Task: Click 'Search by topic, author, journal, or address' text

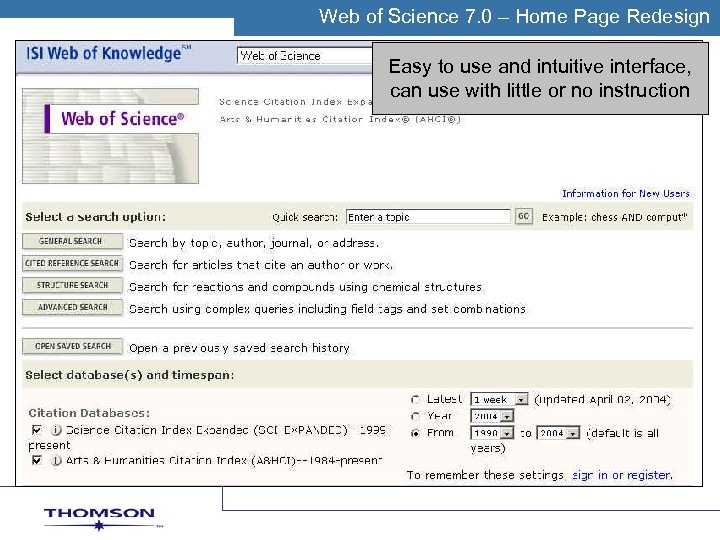Action: click(x=254, y=243)
